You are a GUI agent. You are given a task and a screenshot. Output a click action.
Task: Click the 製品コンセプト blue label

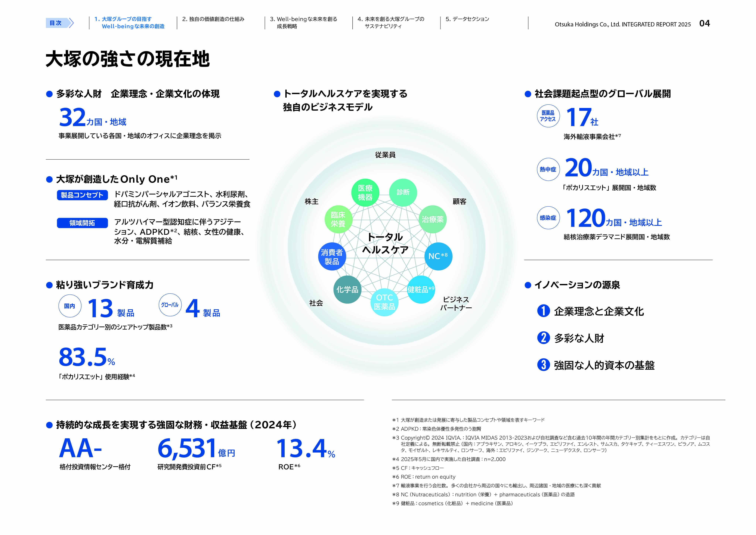82,195
